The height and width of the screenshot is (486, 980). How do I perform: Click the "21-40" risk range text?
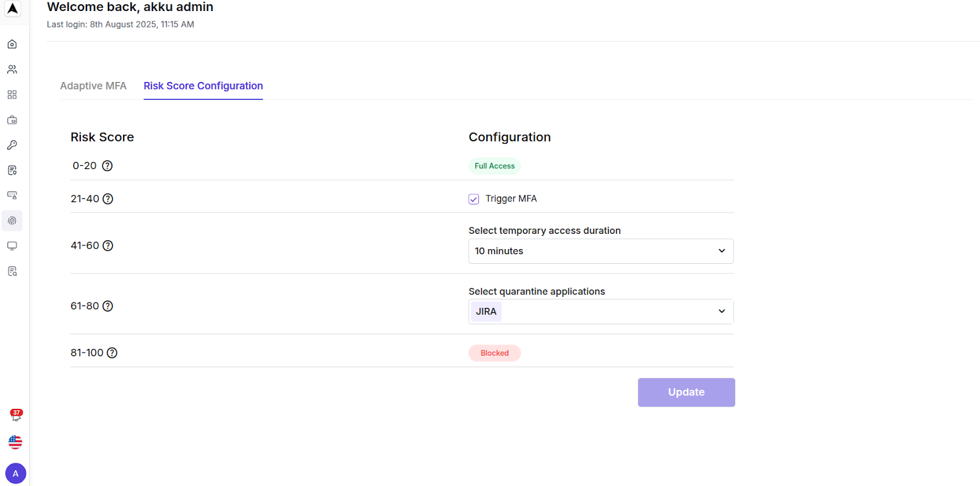tap(85, 199)
